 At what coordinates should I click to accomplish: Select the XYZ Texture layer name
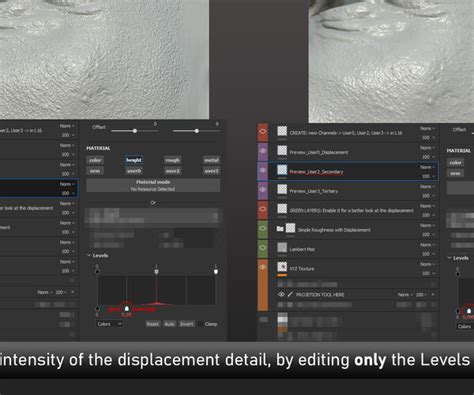tap(302, 269)
